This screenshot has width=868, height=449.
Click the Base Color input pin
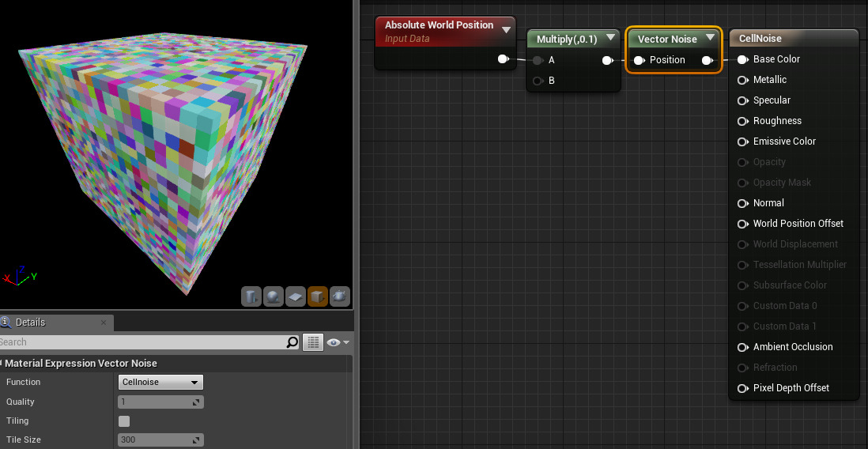pyautogui.click(x=742, y=59)
